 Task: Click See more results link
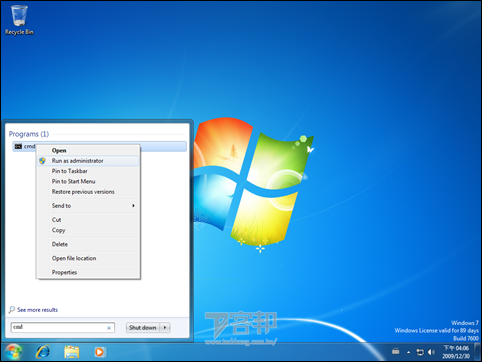coord(37,310)
